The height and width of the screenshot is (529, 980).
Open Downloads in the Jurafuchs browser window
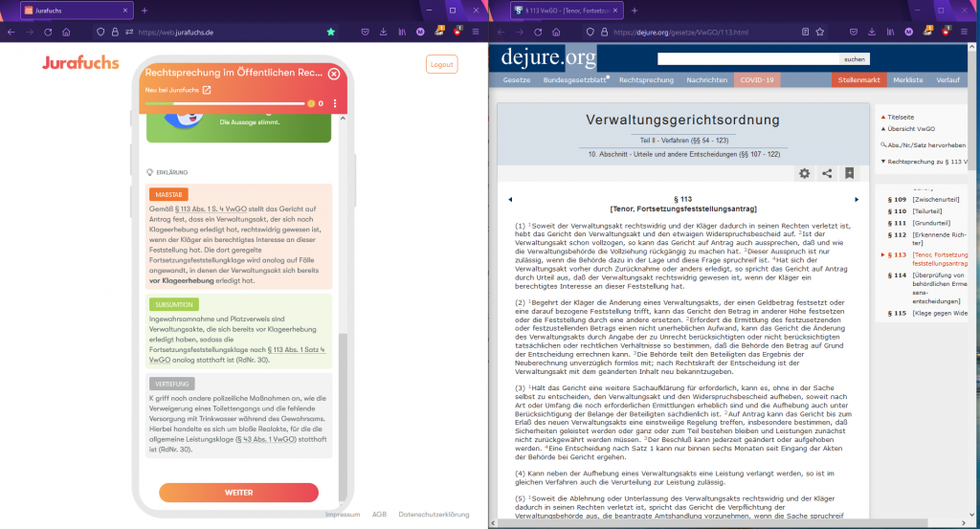(x=383, y=32)
